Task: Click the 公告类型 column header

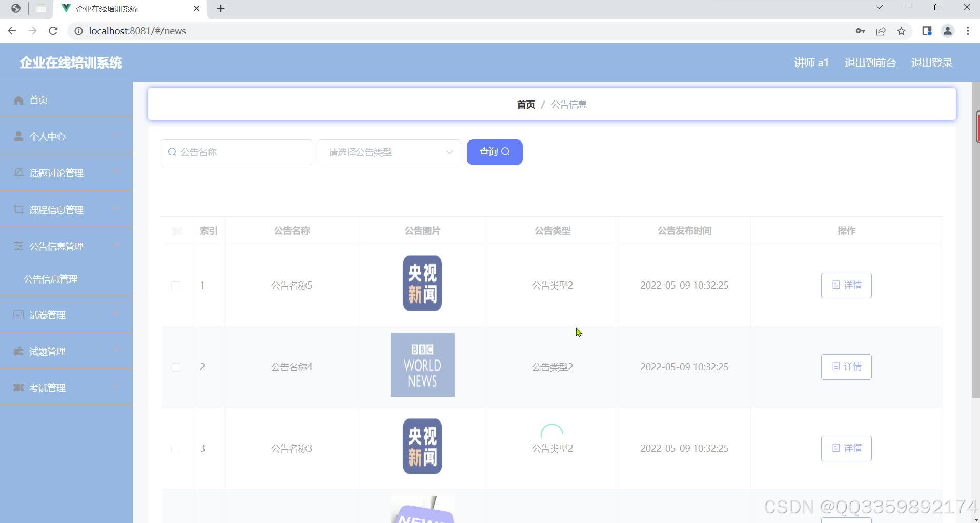Action: [x=553, y=231]
